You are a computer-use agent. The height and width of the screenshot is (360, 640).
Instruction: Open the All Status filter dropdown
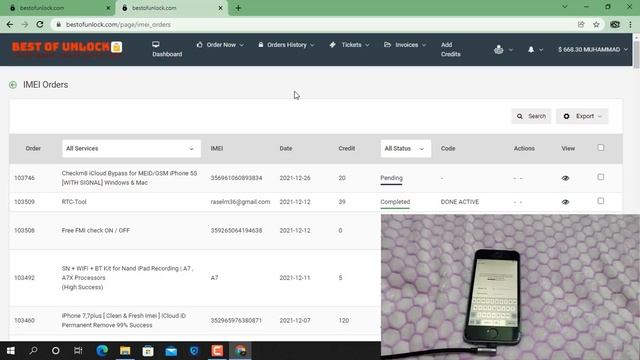point(405,149)
